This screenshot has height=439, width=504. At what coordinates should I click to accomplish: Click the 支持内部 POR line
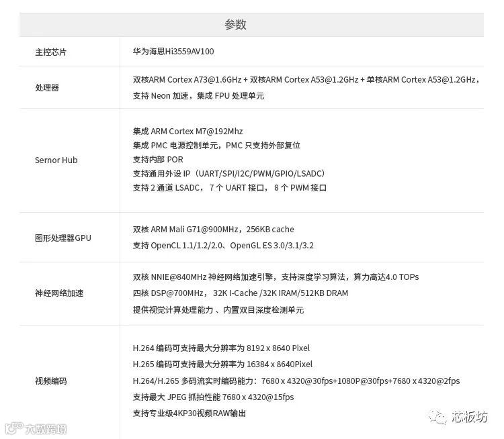158,160
